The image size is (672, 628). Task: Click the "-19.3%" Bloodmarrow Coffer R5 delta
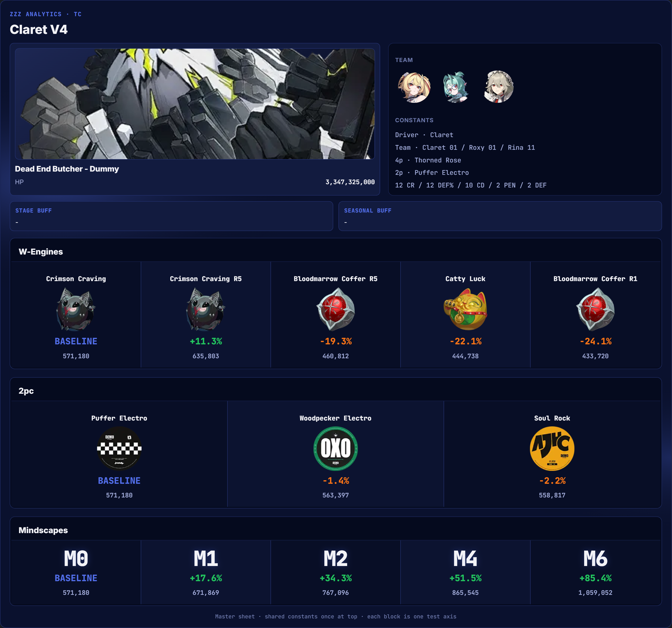tap(336, 341)
